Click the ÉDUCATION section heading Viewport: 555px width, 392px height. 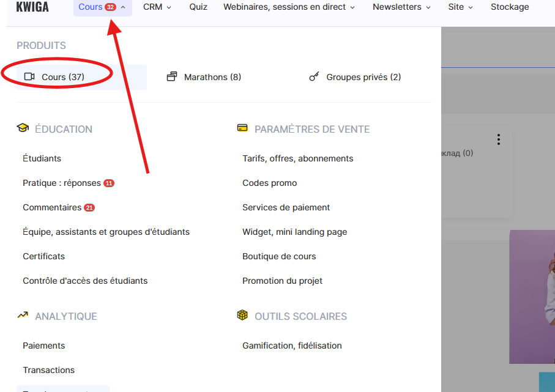(64, 129)
